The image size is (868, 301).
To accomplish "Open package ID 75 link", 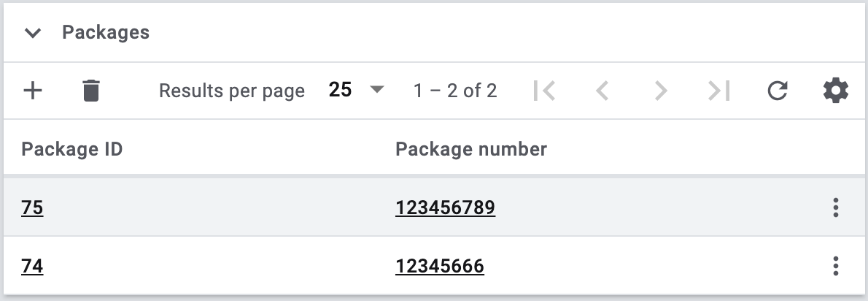I will (x=32, y=208).
